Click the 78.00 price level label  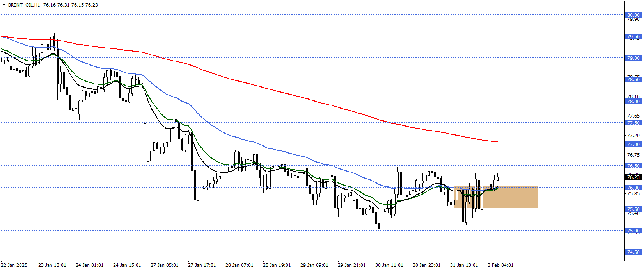pyautogui.click(x=633, y=101)
